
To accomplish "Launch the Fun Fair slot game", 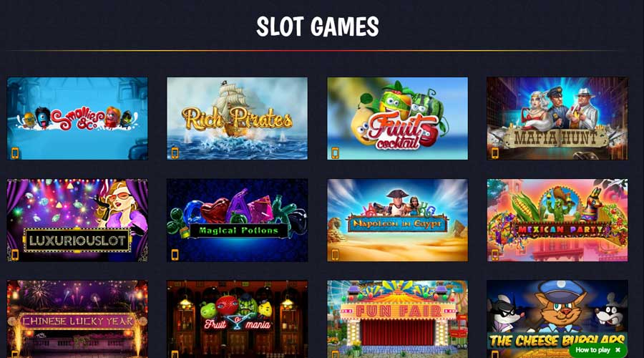I will [x=397, y=319].
